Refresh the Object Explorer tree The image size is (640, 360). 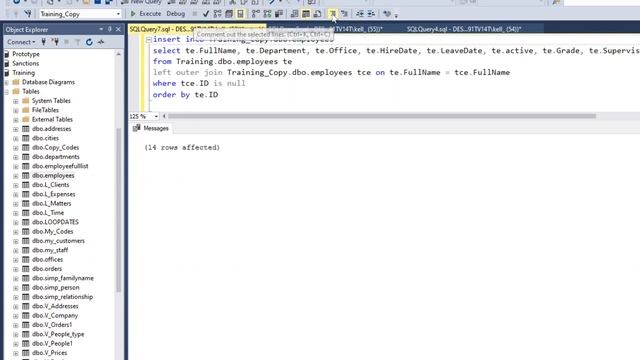point(89,42)
